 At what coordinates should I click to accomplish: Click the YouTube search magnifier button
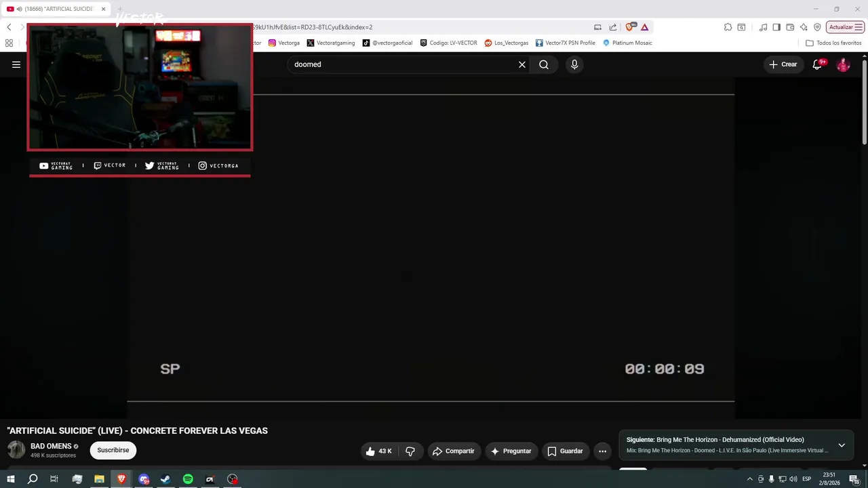pos(544,64)
